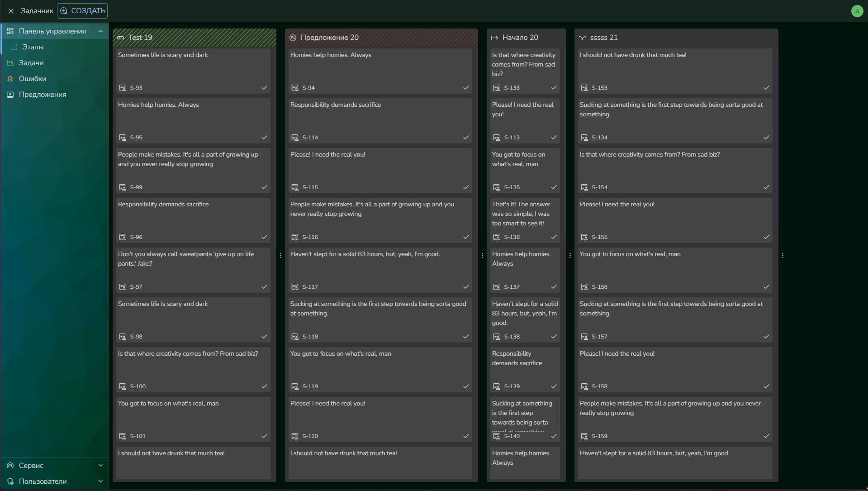The height and width of the screenshot is (491, 868).
Task: Click task type icon of S-120
Action: pyautogui.click(x=294, y=436)
